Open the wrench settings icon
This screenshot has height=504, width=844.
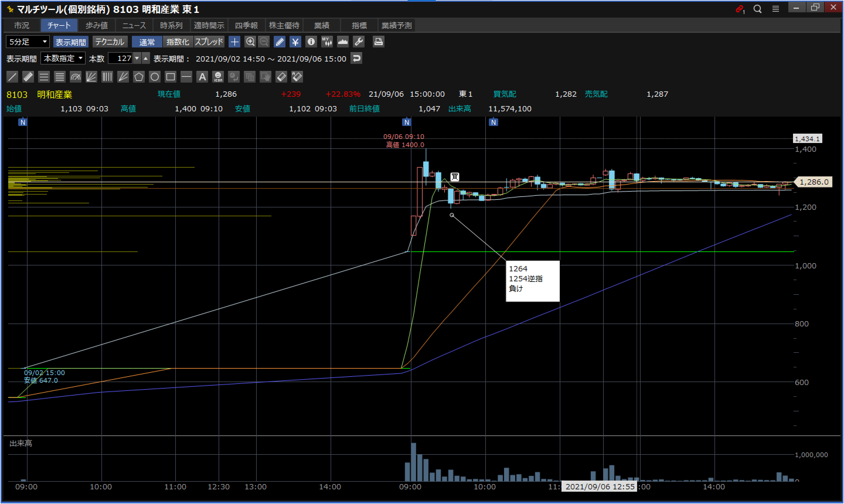point(359,42)
